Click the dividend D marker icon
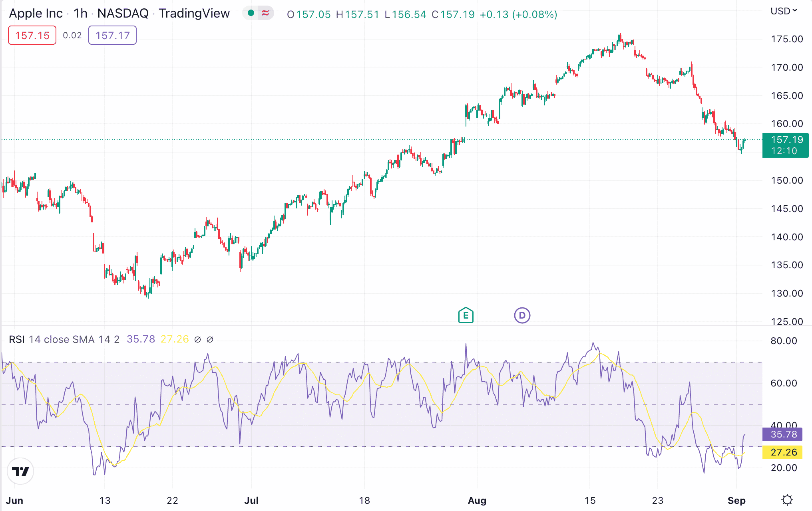 tap(522, 315)
